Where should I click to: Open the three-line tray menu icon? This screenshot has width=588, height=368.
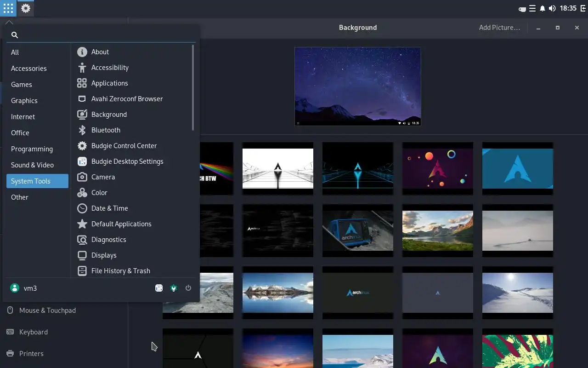[532, 8]
